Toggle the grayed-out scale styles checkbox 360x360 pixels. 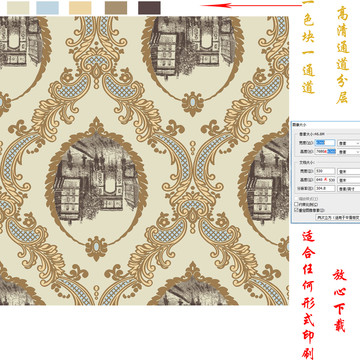click(296, 199)
